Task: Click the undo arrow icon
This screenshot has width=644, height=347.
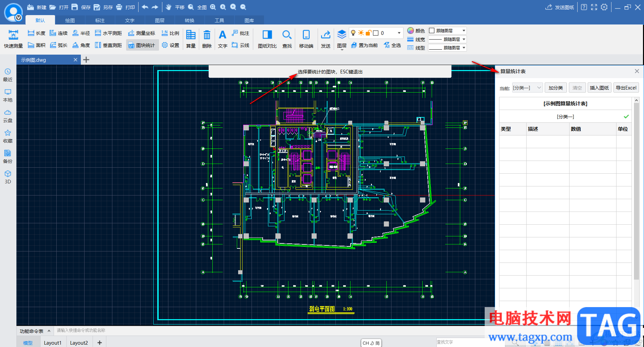Action: [145, 7]
